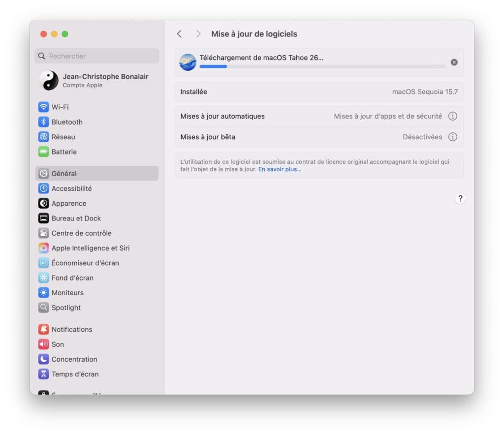Viewport: 504px width, 434px height.
Task: Close window with red button
Action: point(44,34)
